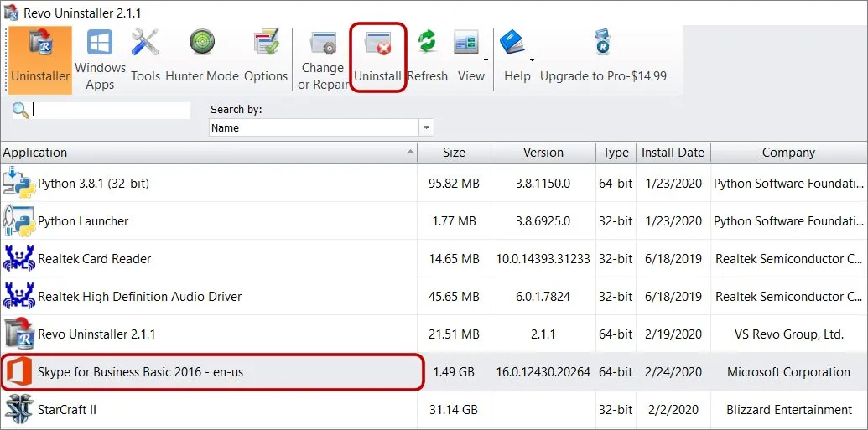Screen dimensions: 868x430
Task: Click the Application column sort arrow
Action: tap(410, 151)
